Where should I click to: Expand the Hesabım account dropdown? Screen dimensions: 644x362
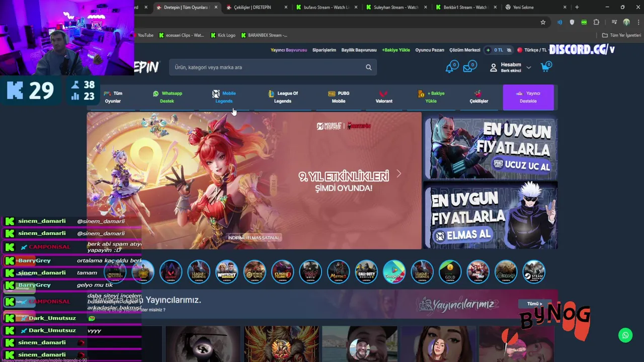(511, 67)
